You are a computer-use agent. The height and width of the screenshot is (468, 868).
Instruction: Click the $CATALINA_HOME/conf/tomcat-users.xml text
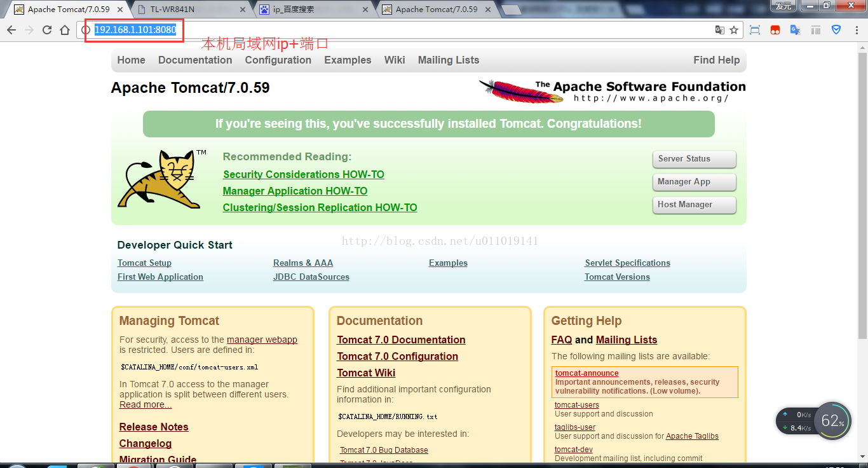(x=189, y=368)
